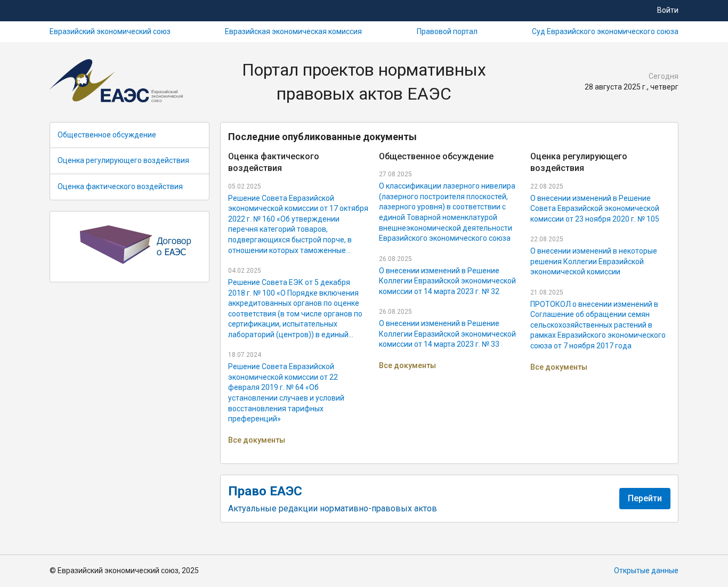Open Евразийский экономический союз top link
Viewport: 728px width, 587px height.
(110, 31)
